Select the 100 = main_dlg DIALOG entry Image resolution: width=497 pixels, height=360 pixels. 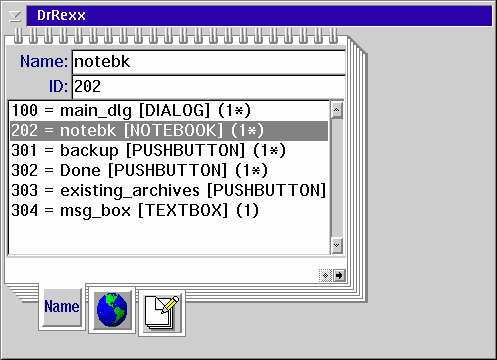point(169,110)
